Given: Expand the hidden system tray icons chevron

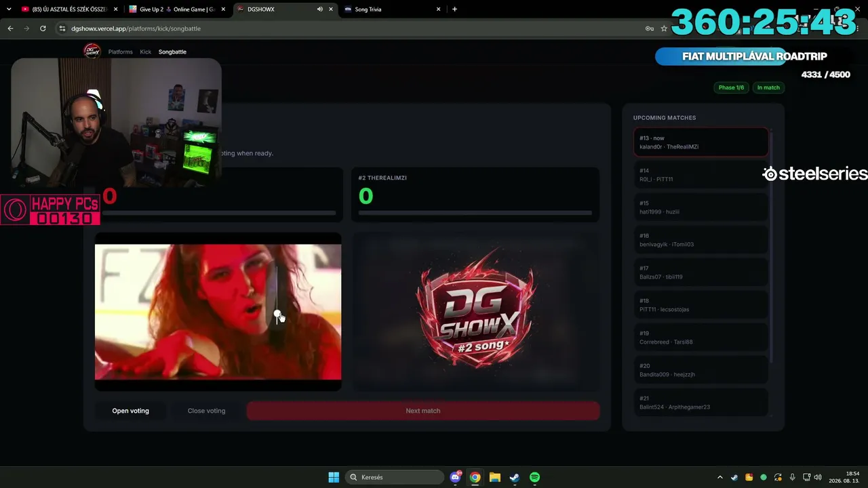Looking at the screenshot, I should 719,477.
